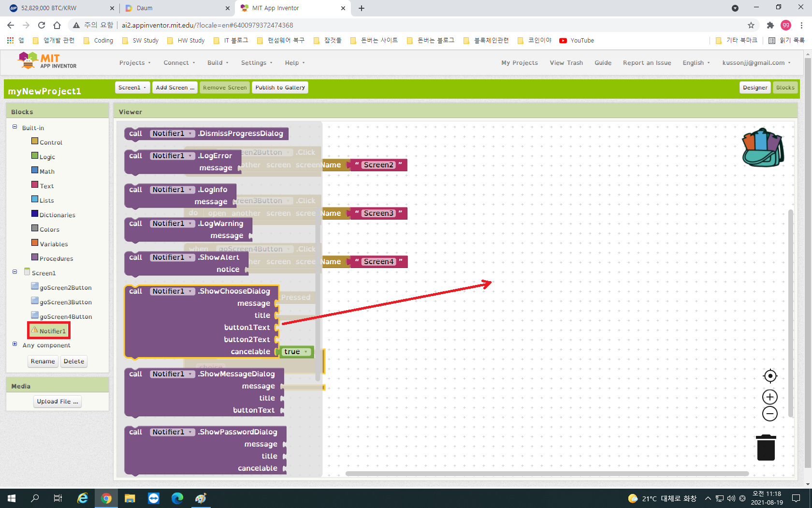The height and width of the screenshot is (508, 812).
Task: Open the browser extensions puzzle icon
Action: [770, 25]
